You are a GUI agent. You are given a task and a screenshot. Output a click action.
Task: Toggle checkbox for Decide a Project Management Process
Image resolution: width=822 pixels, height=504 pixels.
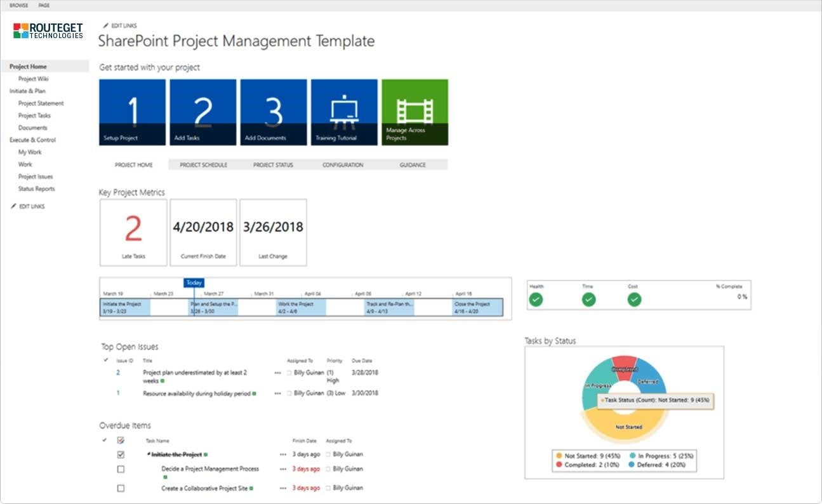121,470
